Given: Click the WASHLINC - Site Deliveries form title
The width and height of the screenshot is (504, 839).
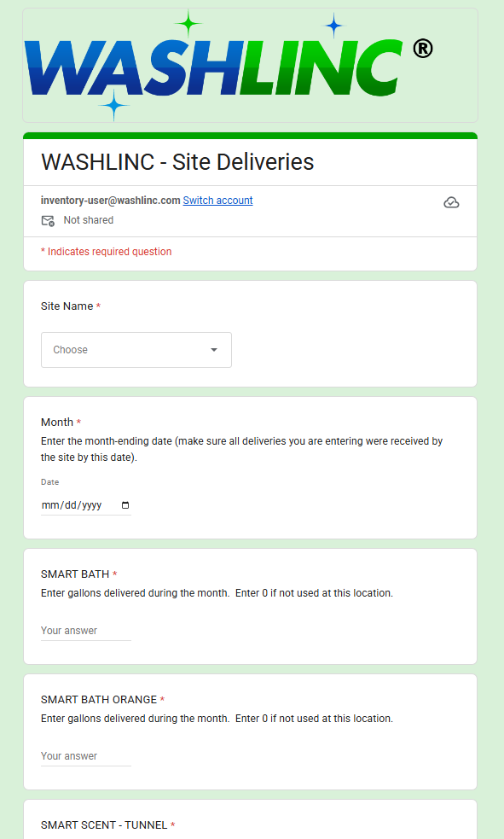Looking at the screenshot, I should pyautogui.click(x=177, y=161).
